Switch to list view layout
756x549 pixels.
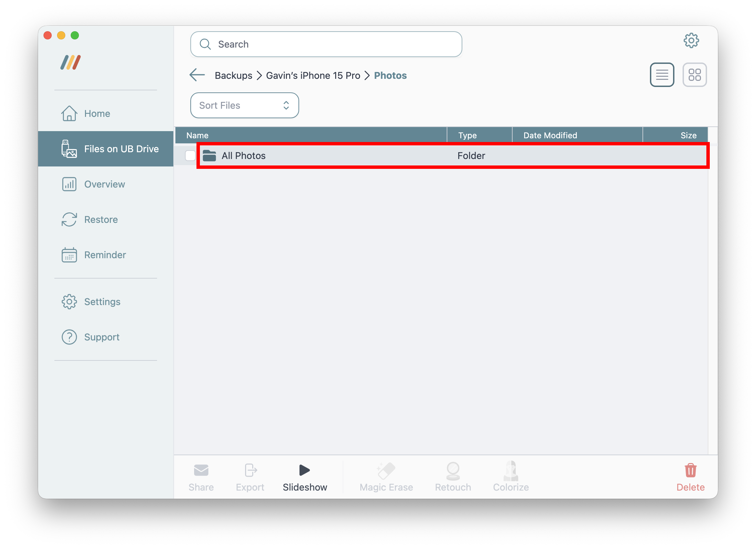click(662, 75)
